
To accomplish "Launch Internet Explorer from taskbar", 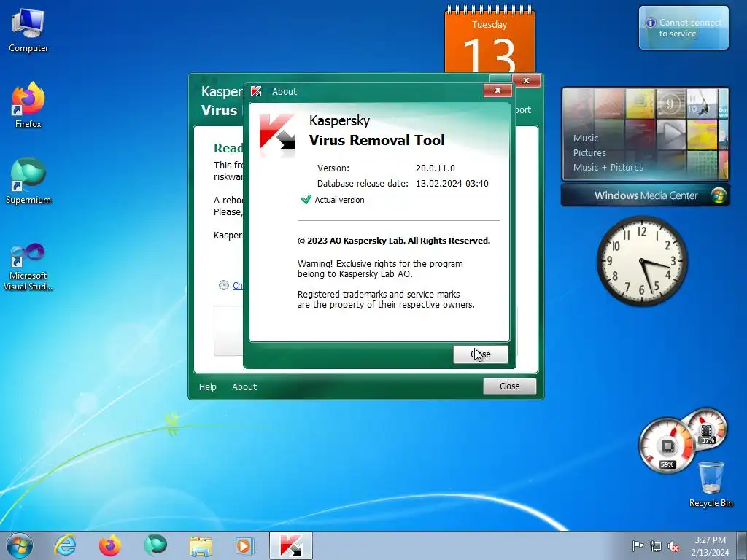I will pos(65,545).
